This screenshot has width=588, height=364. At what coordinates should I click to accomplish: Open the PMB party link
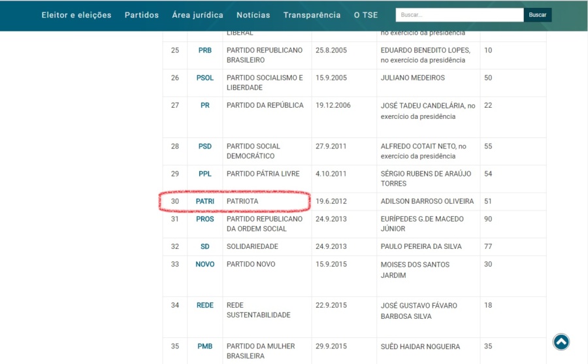(x=204, y=346)
